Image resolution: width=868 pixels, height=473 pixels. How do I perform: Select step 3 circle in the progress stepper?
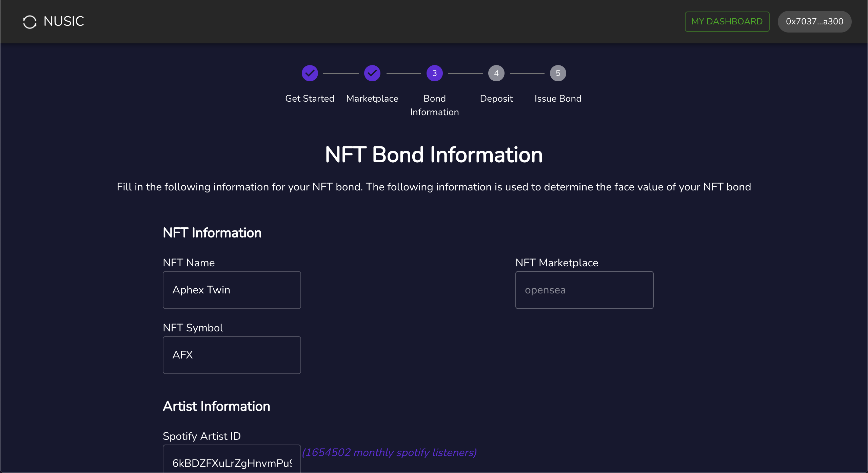coord(434,73)
